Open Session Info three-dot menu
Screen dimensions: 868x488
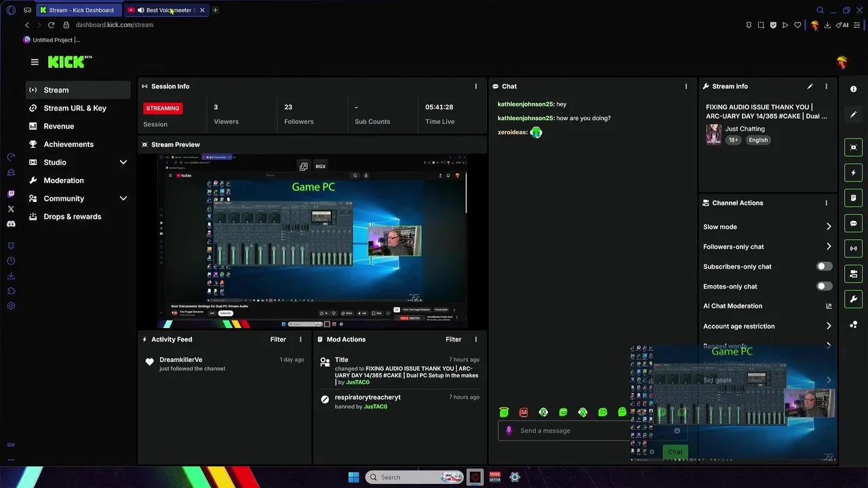pos(476,86)
